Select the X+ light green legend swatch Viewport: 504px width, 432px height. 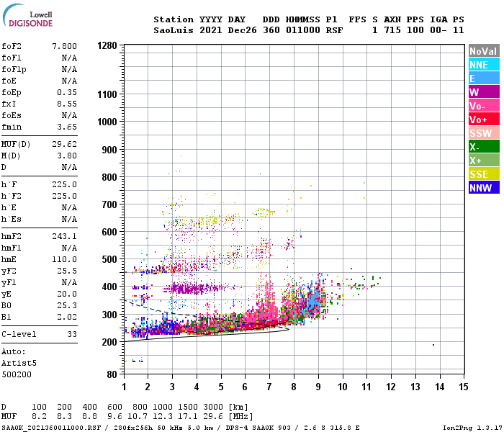tap(484, 161)
